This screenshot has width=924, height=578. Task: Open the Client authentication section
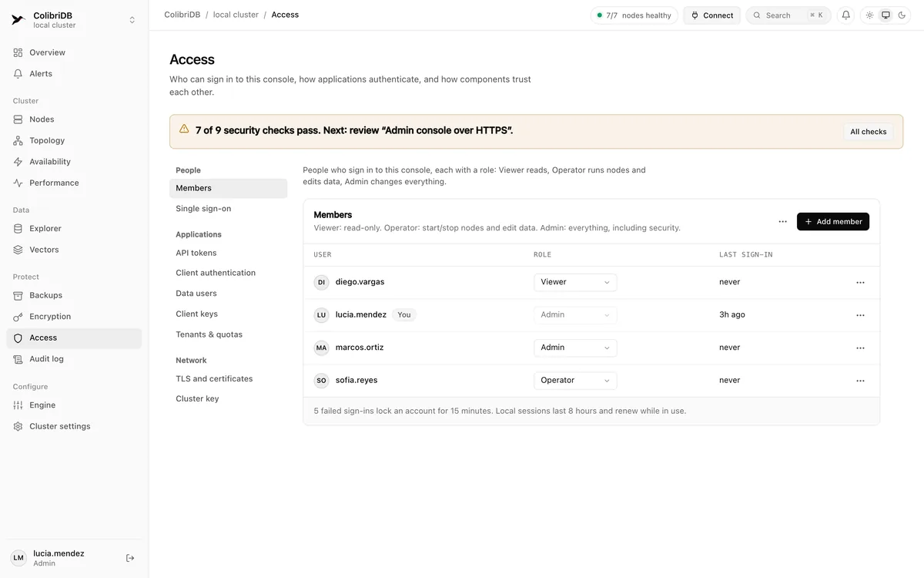click(228, 273)
